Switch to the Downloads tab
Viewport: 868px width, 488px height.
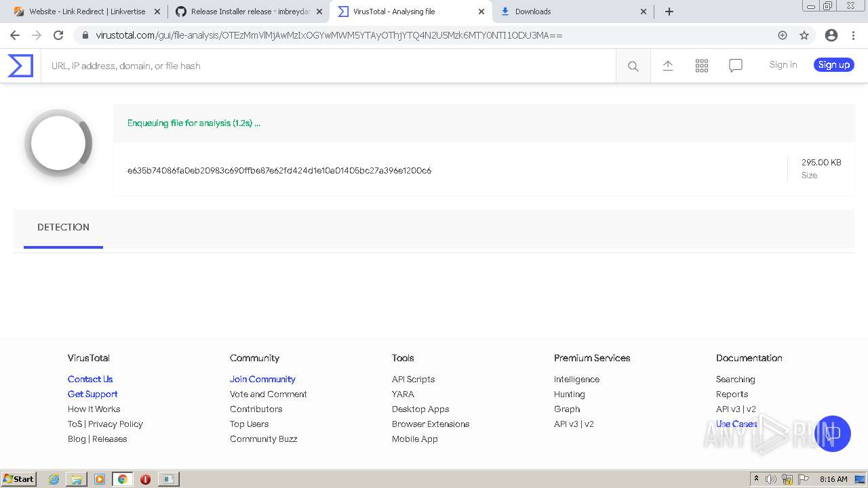coord(573,12)
